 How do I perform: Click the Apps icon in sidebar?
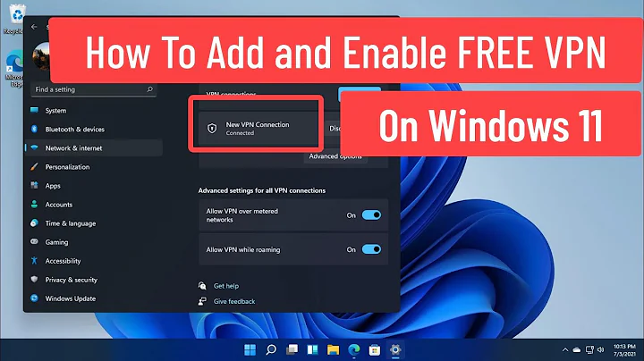point(35,186)
